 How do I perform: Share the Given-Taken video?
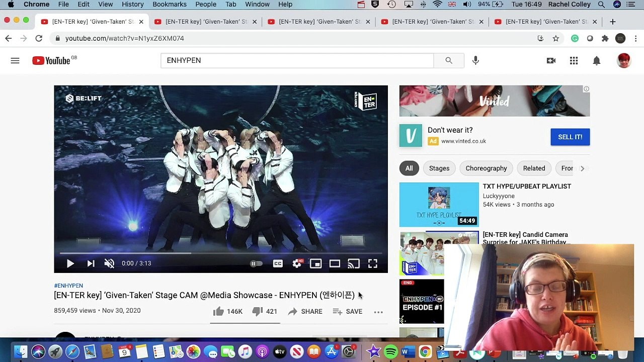(x=305, y=312)
